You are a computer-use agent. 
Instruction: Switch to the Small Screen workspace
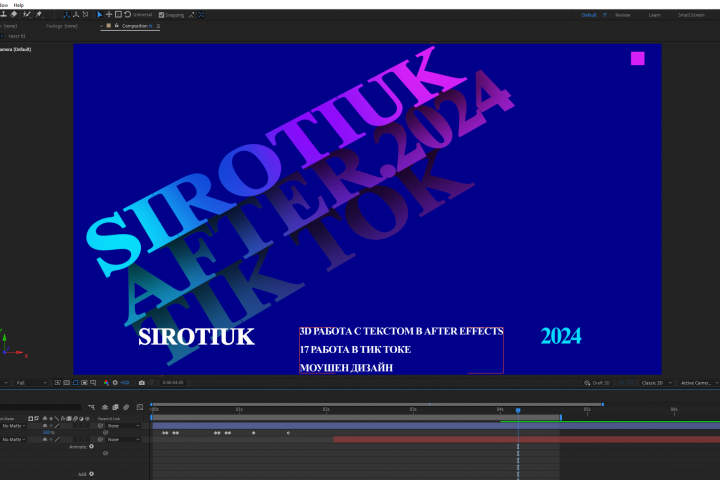[692, 15]
